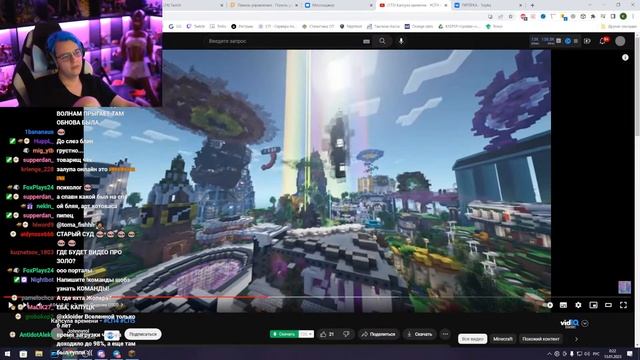The height and width of the screenshot is (360, 640).
Task: Close the YouTube video tab
Action: (x=445, y=5)
